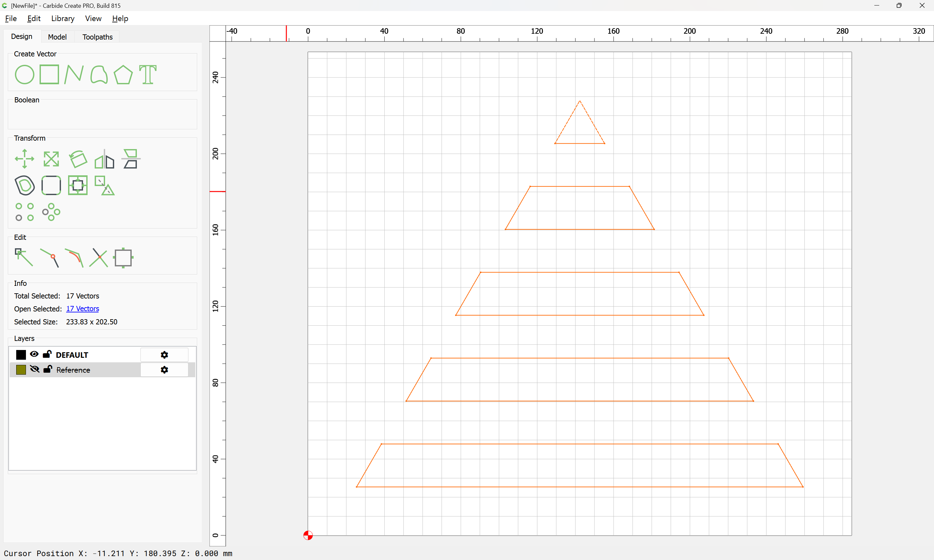Open the Linear array tool
This screenshot has height=560, width=934.
tap(25, 212)
